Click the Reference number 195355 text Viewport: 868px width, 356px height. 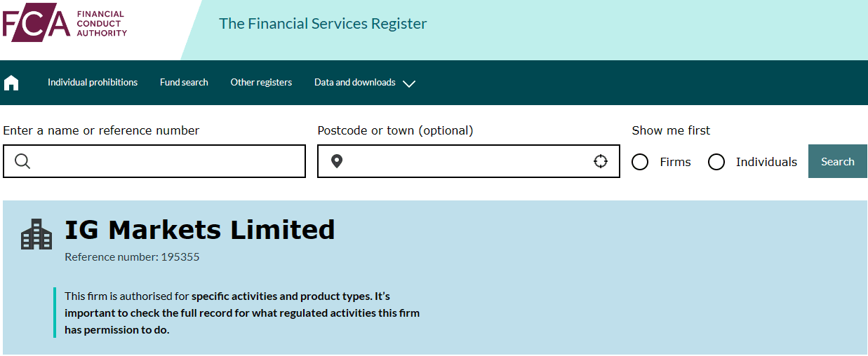tap(132, 257)
